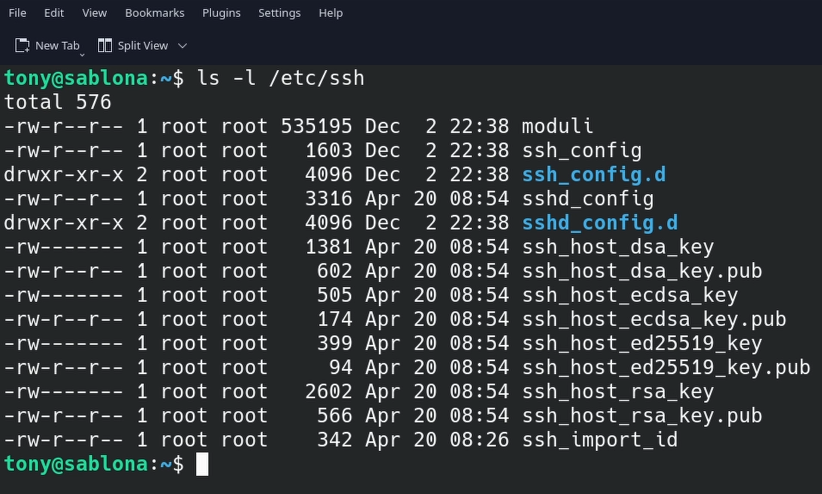Click the 'total 576' output line
822x494 pixels.
[58, 102]
